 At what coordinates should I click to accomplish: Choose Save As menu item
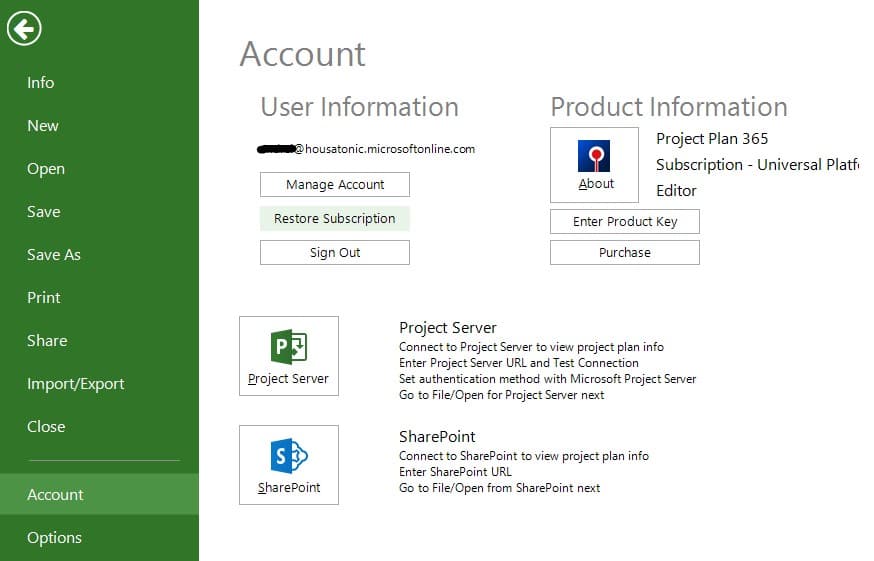click(54, 255)
